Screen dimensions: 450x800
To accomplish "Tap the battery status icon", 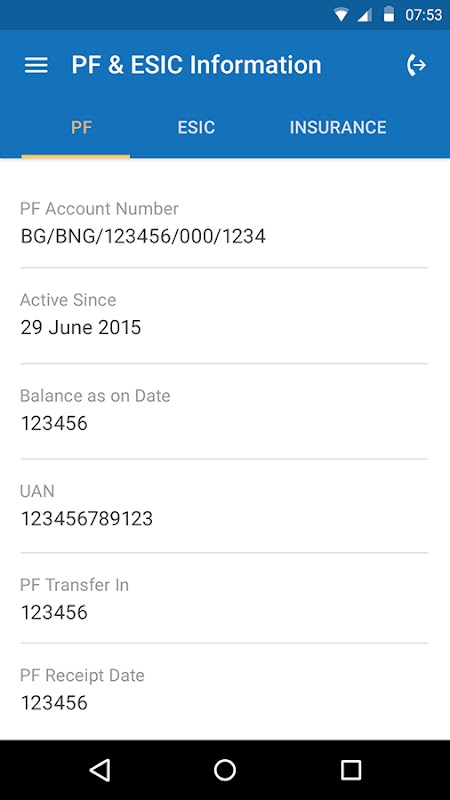I will (x=389, y=14).
